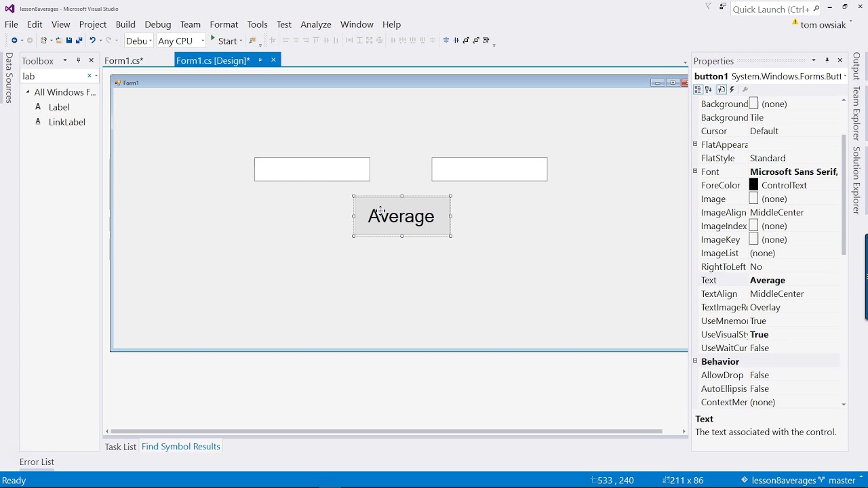The height and width of the screenshot is (488, 868).
Task: Select the left text box on the form
Action: 312,169
